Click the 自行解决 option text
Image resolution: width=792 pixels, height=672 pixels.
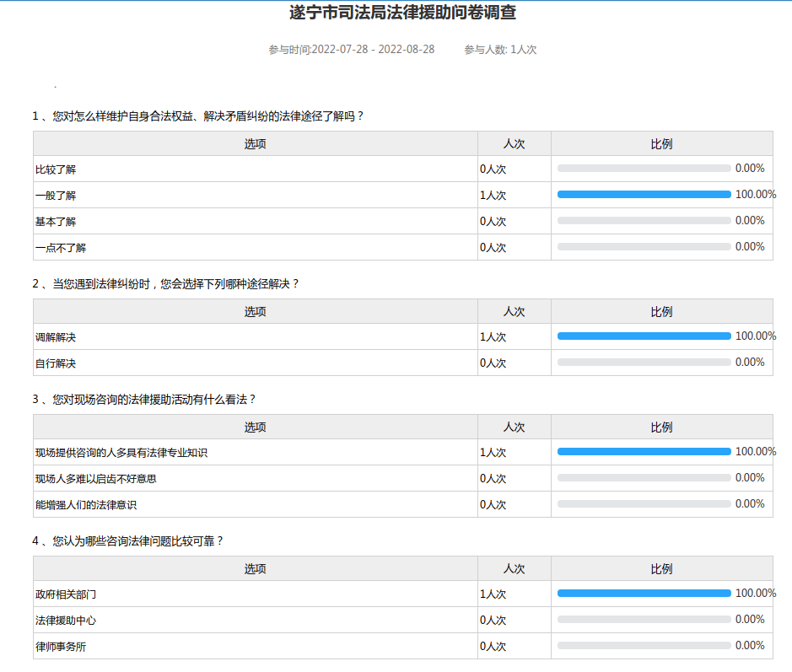pyautogui.click(x=56, y=363)
